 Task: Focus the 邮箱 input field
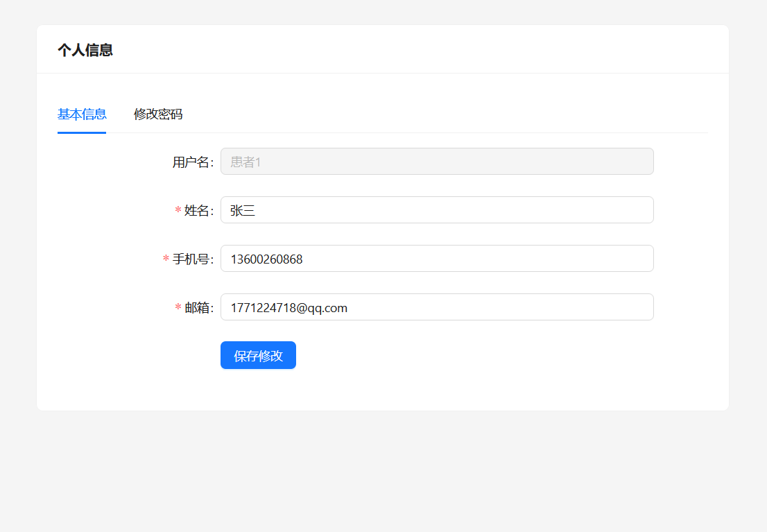pos(437,307)
